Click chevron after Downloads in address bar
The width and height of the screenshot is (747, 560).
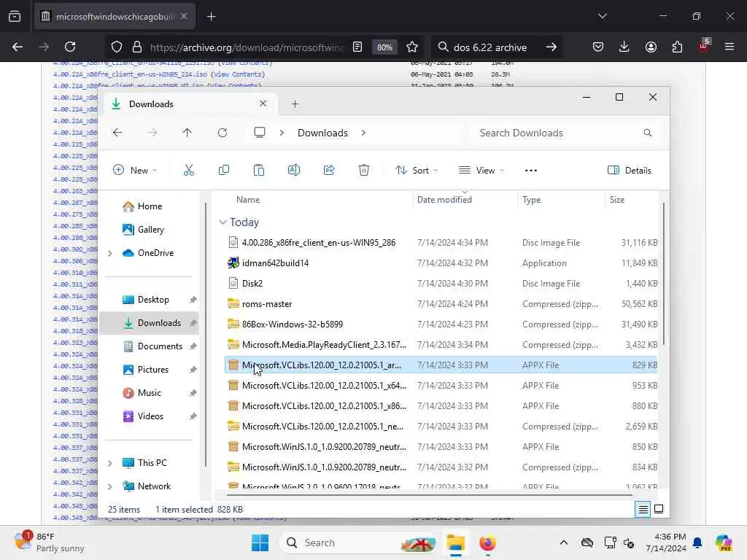(363, 133)
